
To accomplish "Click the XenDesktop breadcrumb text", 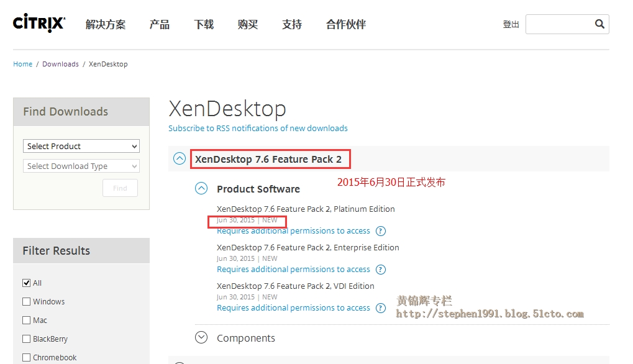I will (x=108, y=64).
